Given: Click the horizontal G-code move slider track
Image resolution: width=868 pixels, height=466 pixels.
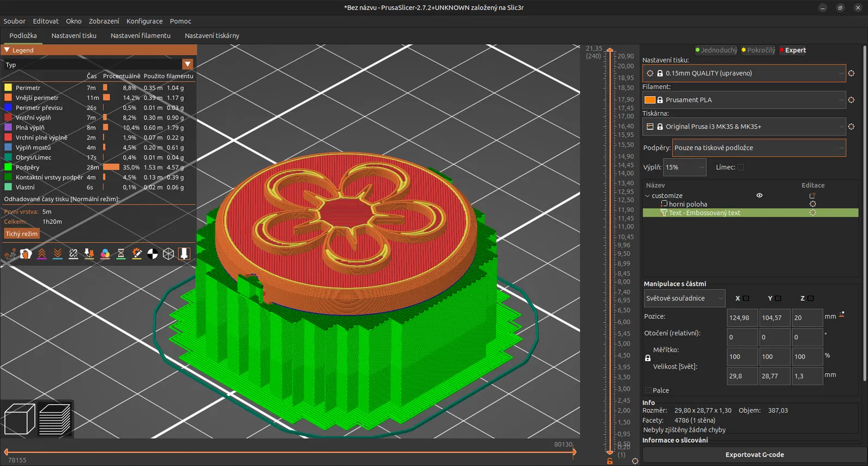Looking at the screenshot, I should [290, 452].
